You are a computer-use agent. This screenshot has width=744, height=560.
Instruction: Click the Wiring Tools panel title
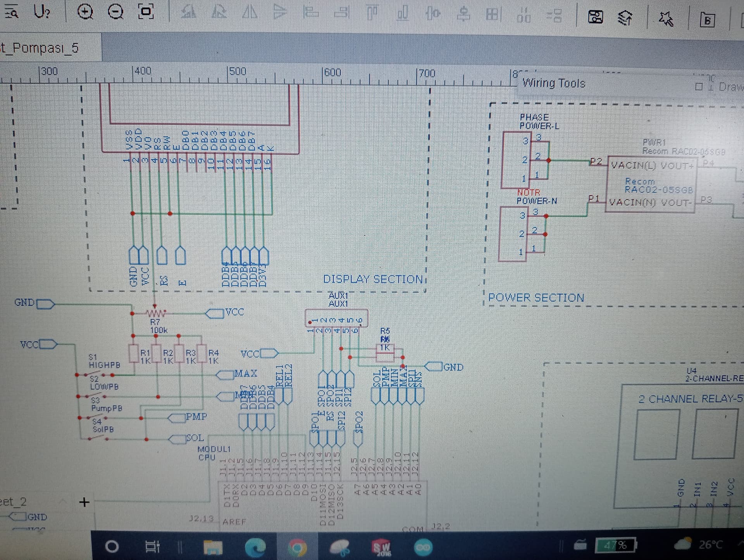click(x=553, y=83)
